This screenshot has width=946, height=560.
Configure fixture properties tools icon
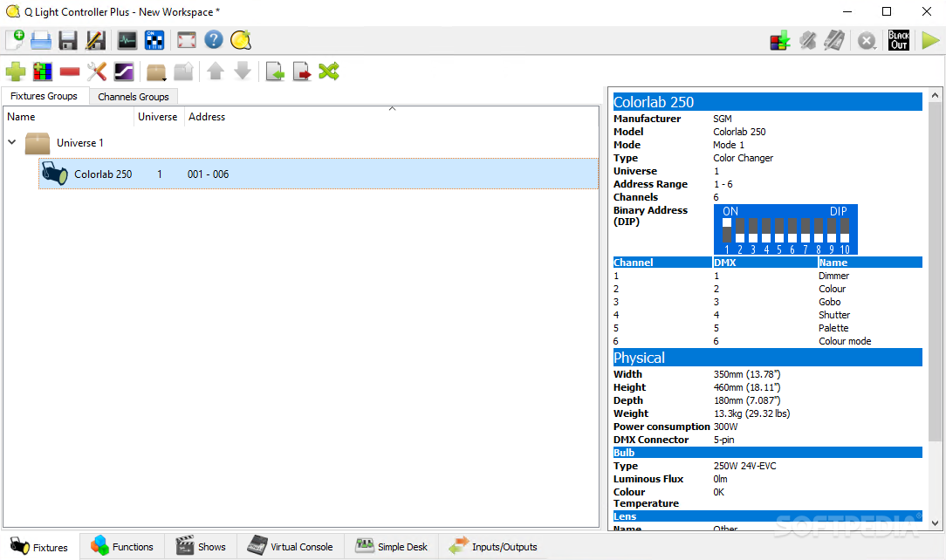click(x=97, y=72)
